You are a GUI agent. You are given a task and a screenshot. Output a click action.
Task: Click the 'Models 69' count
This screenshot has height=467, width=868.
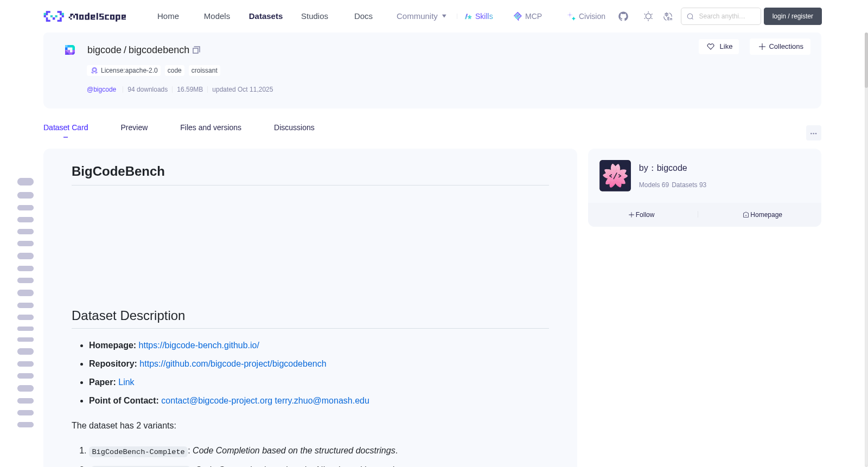click(654, 185)
